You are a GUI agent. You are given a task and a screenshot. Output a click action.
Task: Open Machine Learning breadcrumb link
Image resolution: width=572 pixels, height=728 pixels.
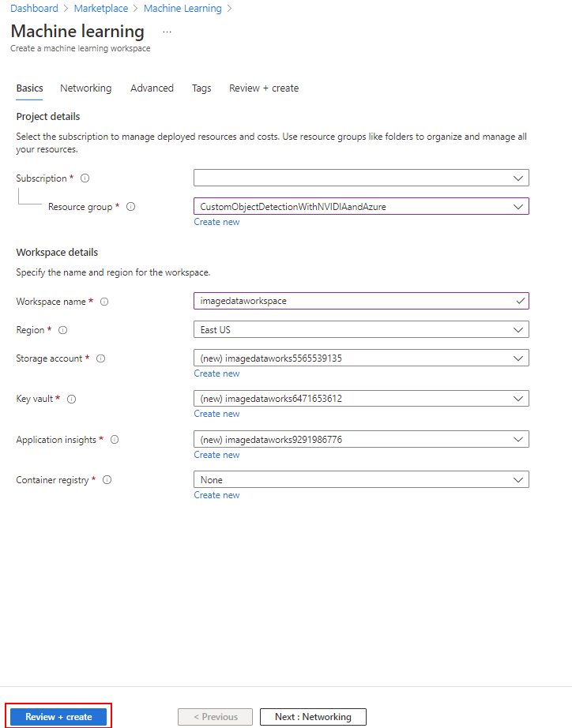pyautogui.click(x=183, y=9)
